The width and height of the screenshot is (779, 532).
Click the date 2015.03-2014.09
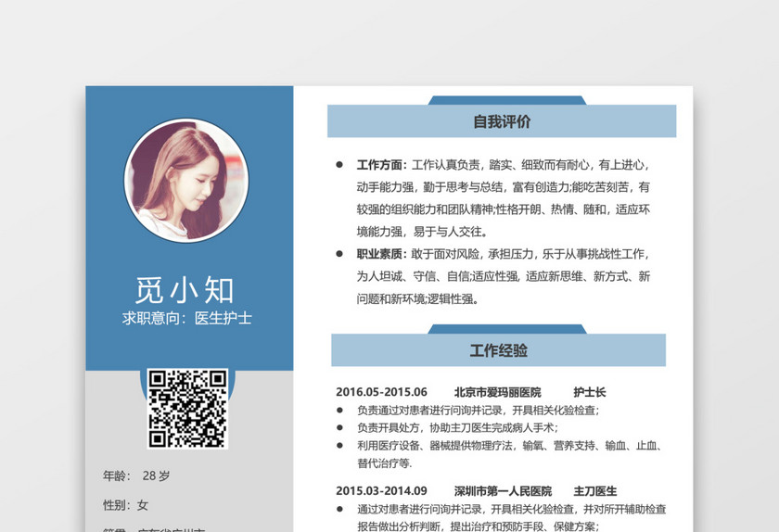(381, 491)
